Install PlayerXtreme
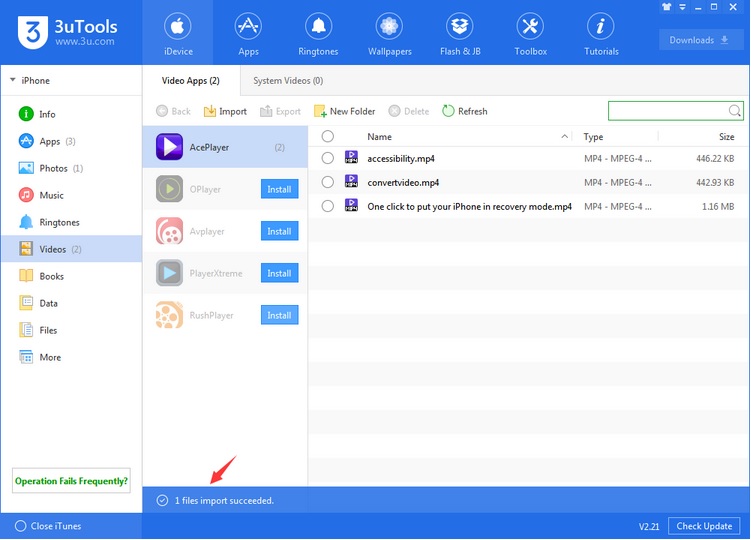 point(279,274)
